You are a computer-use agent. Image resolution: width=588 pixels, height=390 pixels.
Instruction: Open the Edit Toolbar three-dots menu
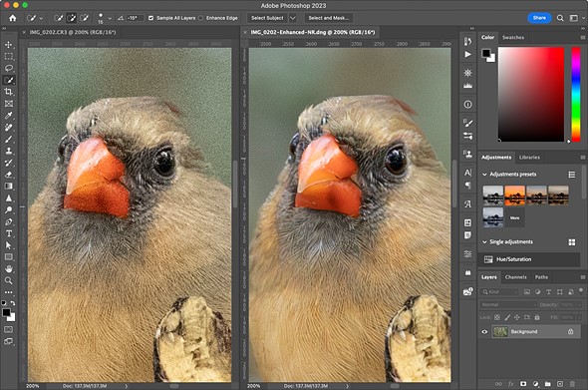click(x=9, y=292)
